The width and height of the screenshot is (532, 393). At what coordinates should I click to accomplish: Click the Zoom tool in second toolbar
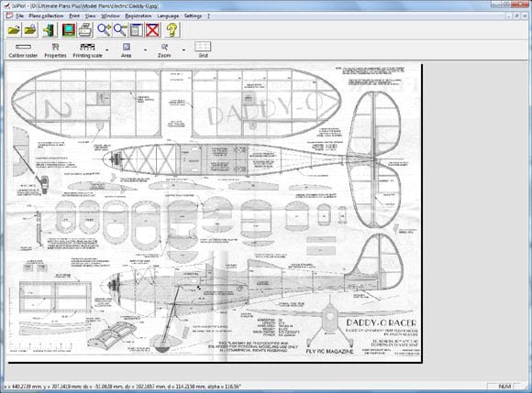pyautogui.click(x=164, y=50)
